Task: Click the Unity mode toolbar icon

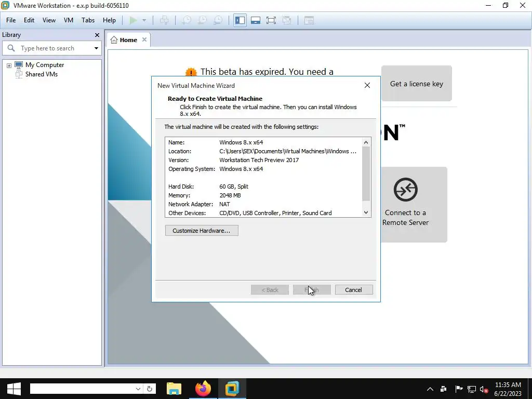Action: pos(287,20)
